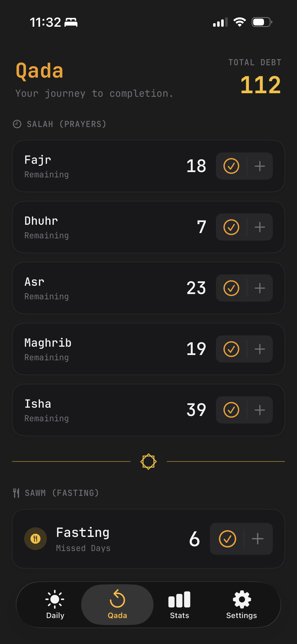This screenshot has height=644, width=297.
Task: Tap the clock icon beside Salah header
Action: click(17, 124)
